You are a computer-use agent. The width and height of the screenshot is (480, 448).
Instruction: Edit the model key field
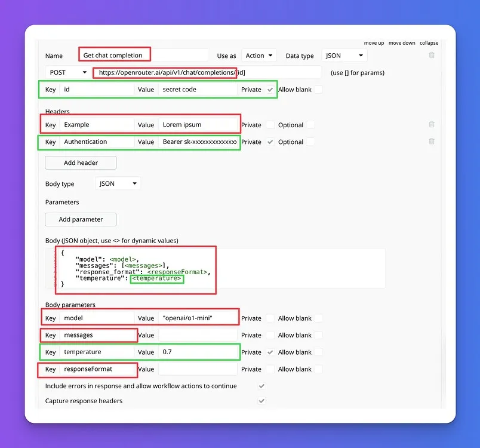tap(97, 318)
